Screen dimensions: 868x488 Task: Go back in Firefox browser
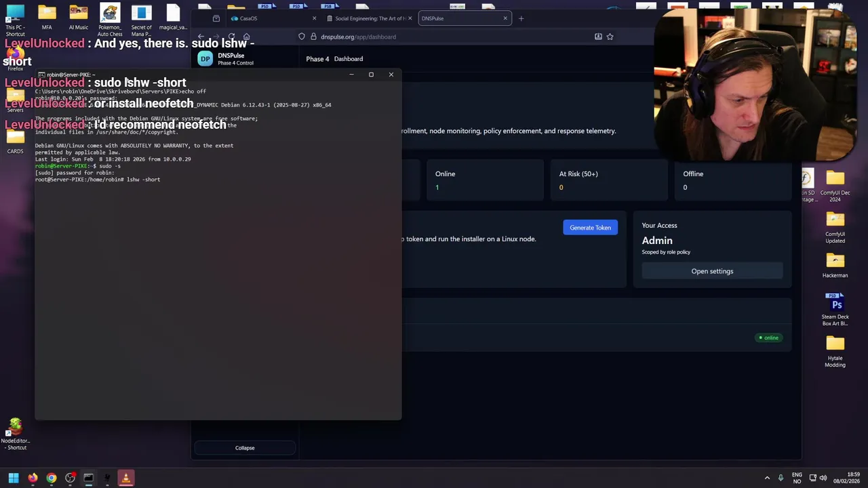click(x=201, y=37)
